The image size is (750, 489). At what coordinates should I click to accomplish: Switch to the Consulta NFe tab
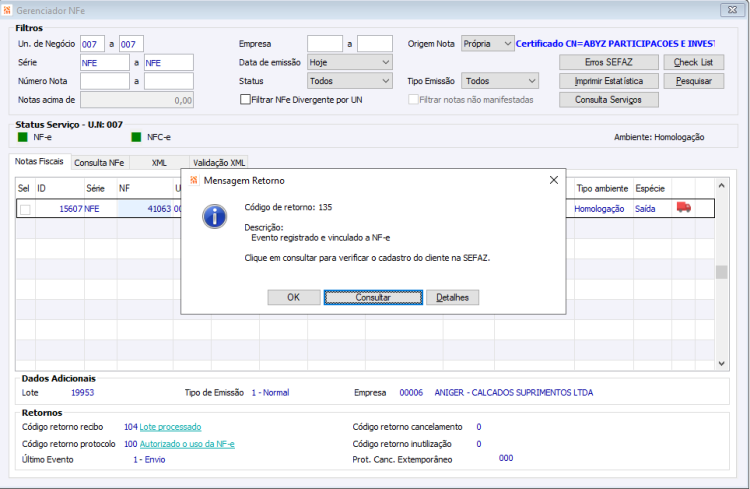pos(99,163)
